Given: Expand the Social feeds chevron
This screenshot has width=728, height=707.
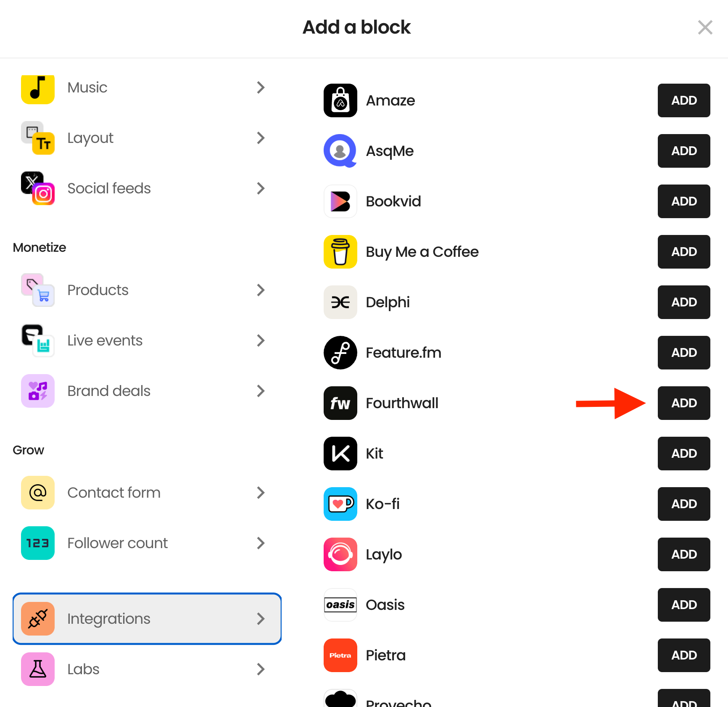Looking at the screenshot, I should [x=261, y=188].
